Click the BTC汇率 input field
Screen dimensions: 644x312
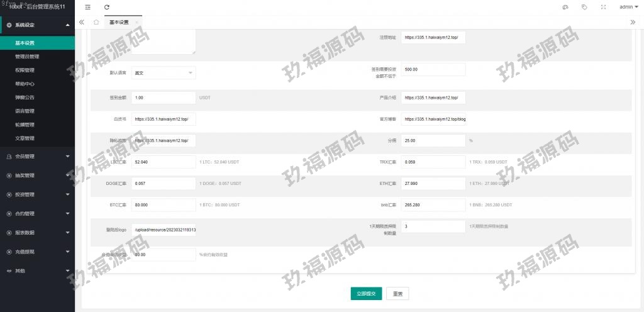[164, 205]
